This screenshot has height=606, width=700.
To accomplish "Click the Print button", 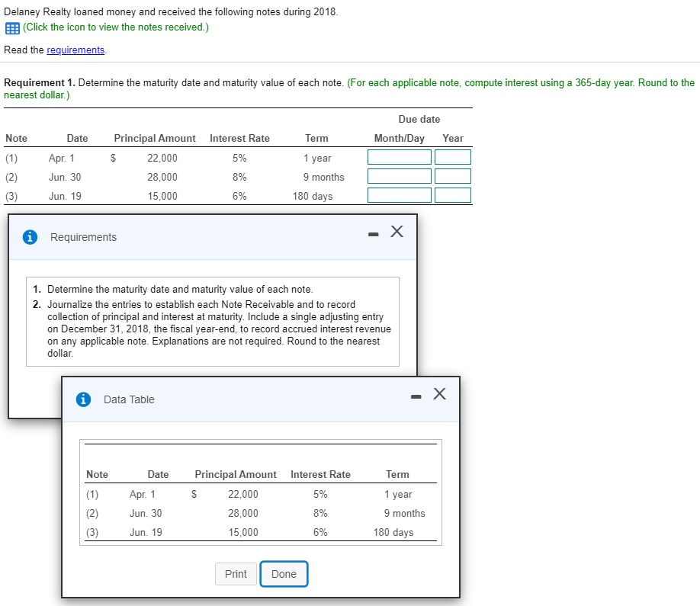I will coord(236,574).
